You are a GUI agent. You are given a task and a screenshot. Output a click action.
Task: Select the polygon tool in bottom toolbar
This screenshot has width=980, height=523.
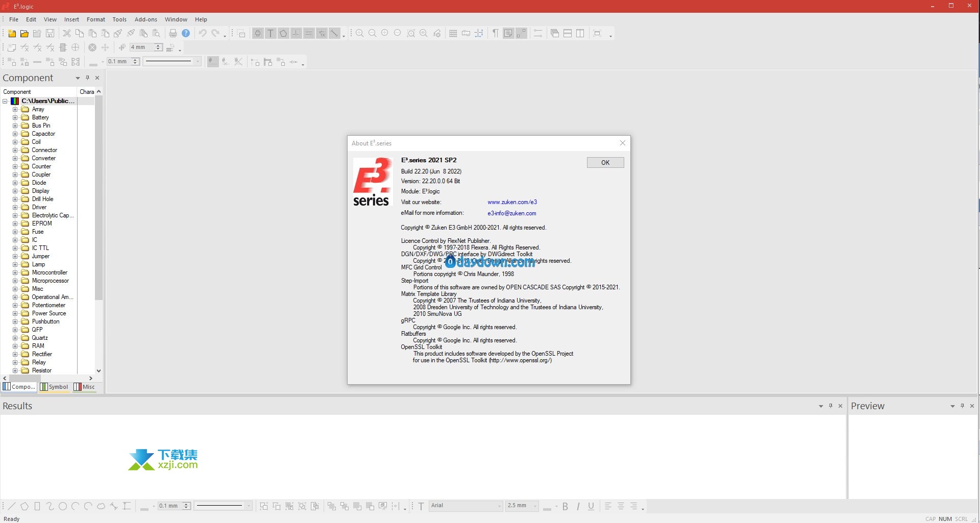pos(24,506)
